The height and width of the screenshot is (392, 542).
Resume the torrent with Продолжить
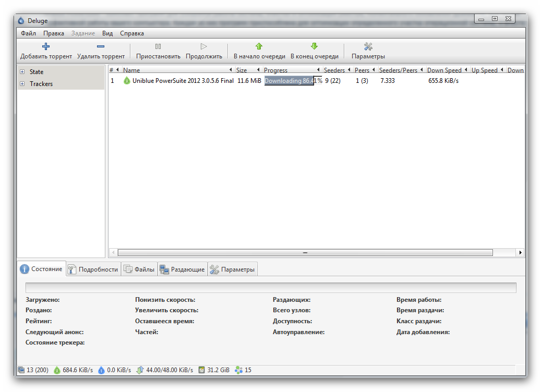coord(203,51)
